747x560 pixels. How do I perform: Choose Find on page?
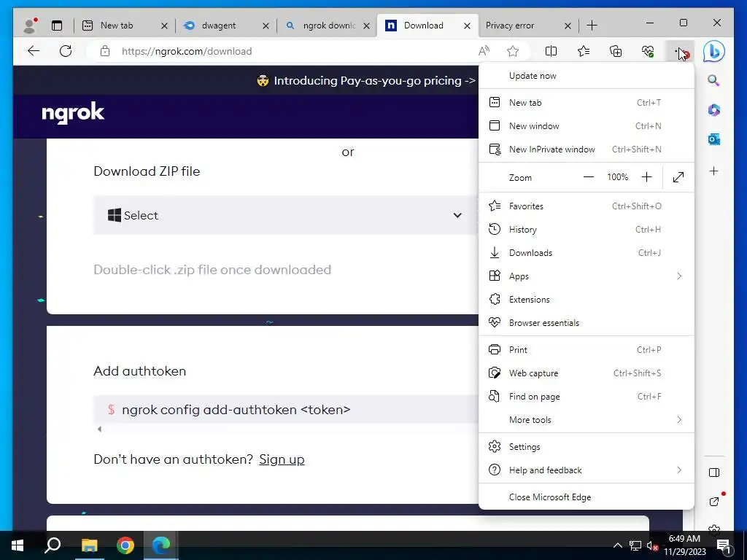click(x=586, y=396)
